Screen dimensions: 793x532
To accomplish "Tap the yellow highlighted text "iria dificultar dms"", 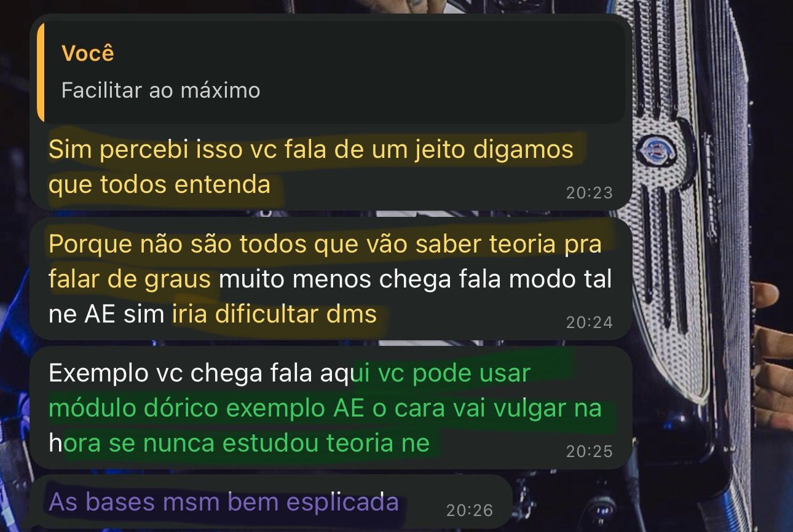I will coord(274,314).
